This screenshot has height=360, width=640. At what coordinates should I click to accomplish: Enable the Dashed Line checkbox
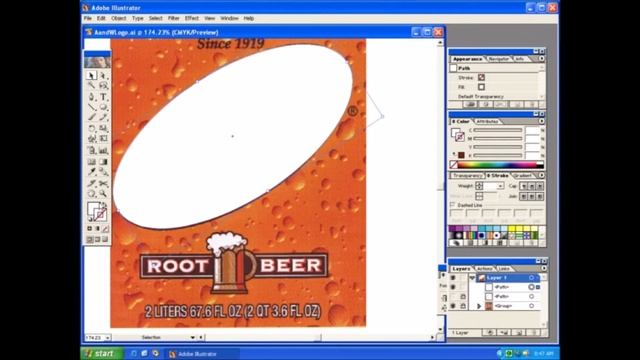pos(453,204)
